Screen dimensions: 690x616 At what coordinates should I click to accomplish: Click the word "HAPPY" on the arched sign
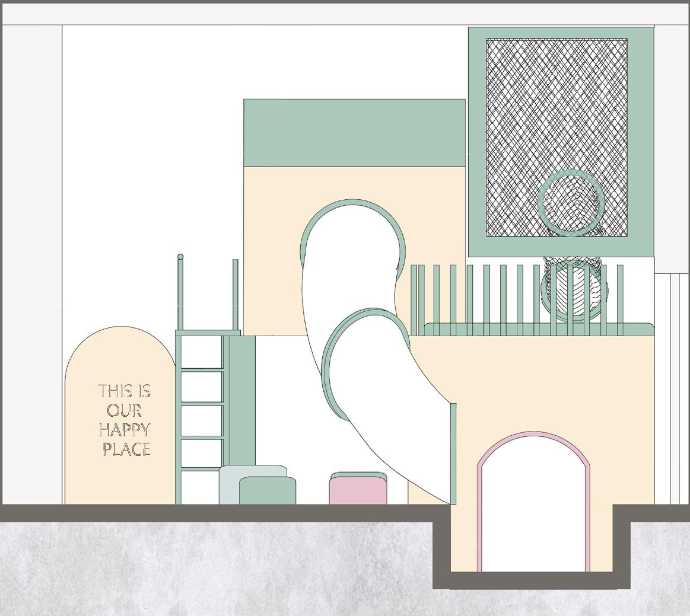point(125,430)
